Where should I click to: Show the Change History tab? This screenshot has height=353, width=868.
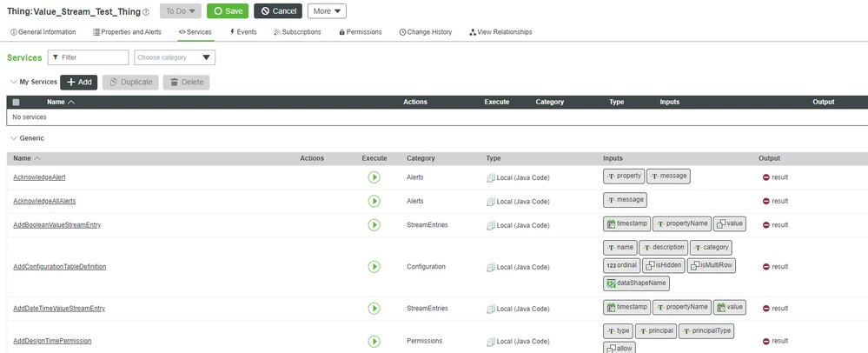click(x=425, y=32)
